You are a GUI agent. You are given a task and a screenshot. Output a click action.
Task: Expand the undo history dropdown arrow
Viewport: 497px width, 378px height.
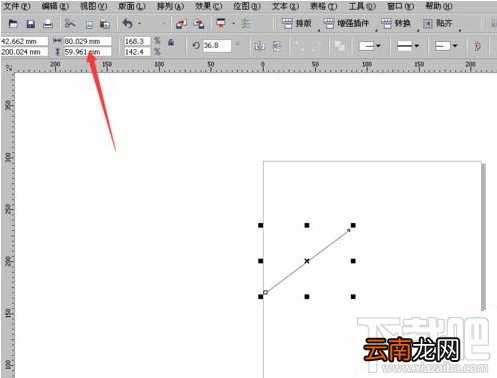click(x=140, y=23)
